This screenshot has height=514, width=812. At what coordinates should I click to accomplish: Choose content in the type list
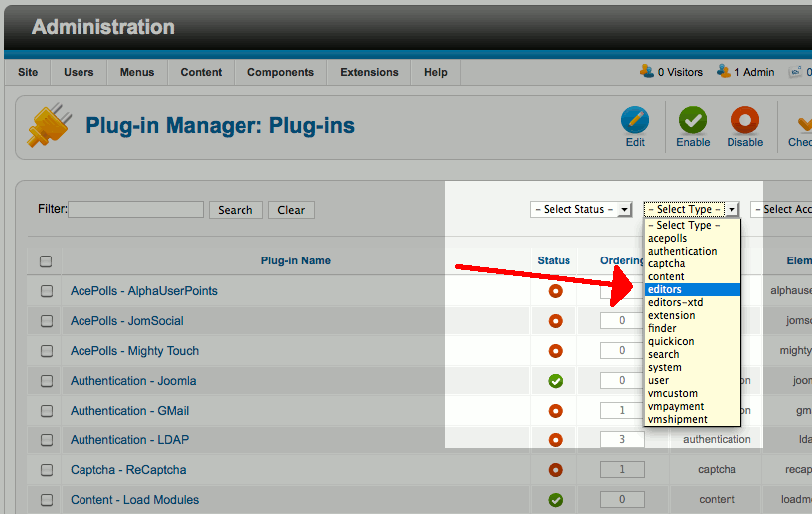[x=693, y=276]
